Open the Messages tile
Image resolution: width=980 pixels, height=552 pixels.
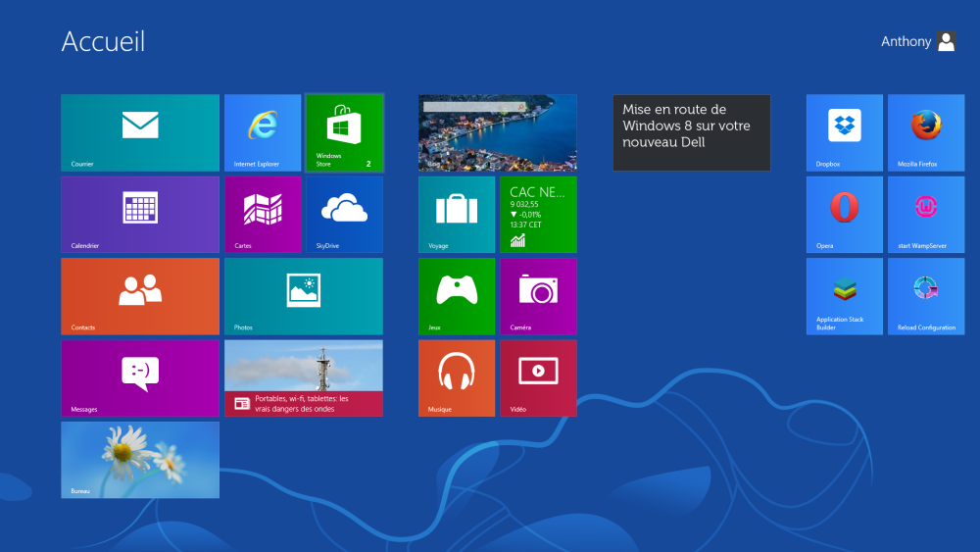point(140,378)
